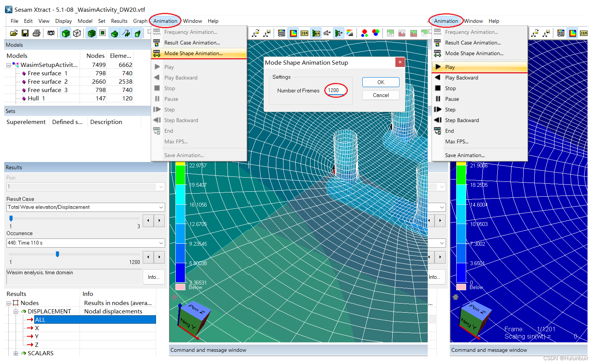Viewport: 594px width, 364px height.
Task: Expand the SCALARS tree node
Action: click(16, 353)
